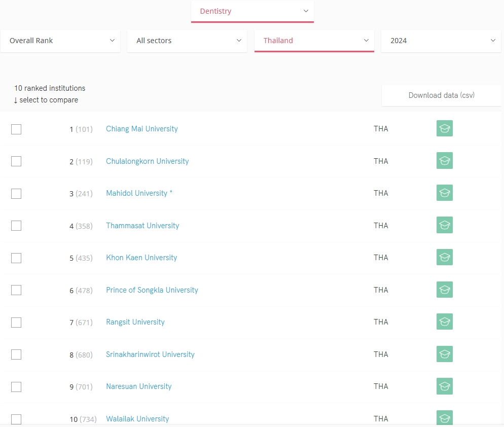Viewport: 504px width, 427px height.
Task: Click Download data (csv) button
Action: click(441, 95)
